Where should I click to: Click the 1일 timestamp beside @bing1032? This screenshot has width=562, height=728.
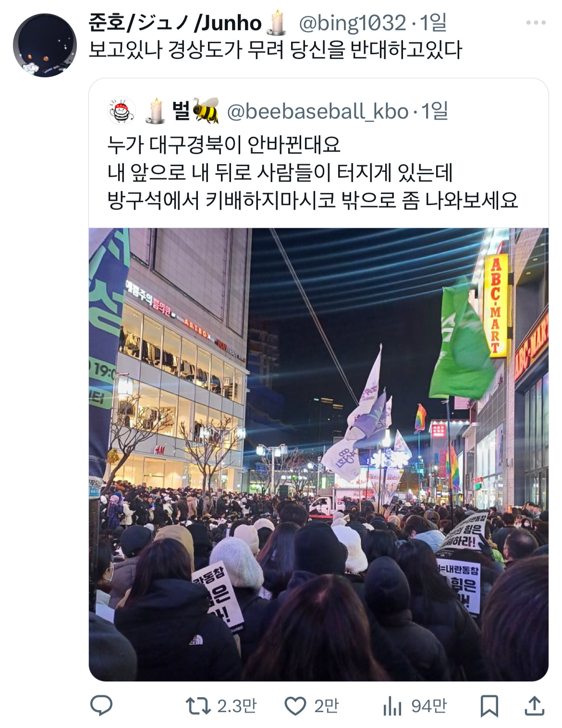[433, 23]
